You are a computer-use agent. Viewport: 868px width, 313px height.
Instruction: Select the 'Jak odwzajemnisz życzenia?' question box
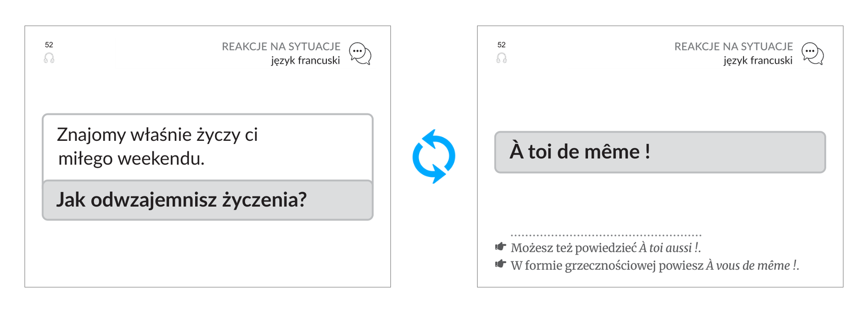[208, 200]
